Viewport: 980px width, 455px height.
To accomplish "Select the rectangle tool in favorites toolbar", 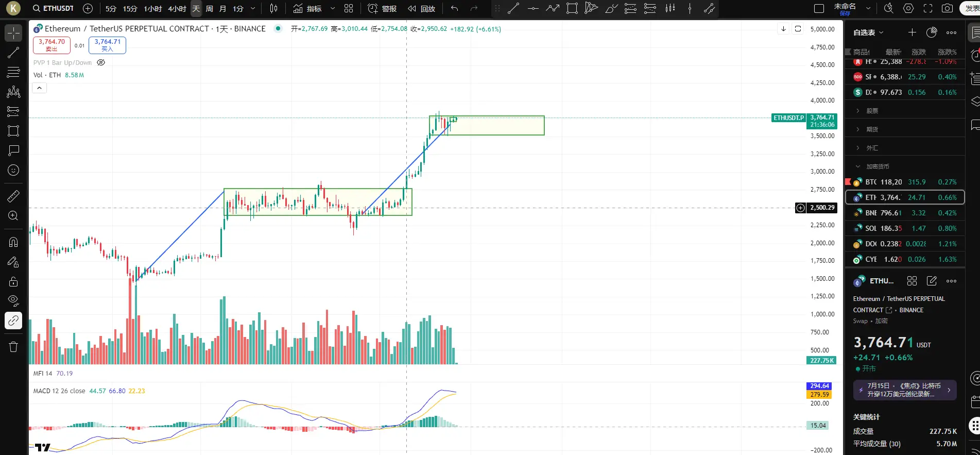I will (x=572, y=9).
